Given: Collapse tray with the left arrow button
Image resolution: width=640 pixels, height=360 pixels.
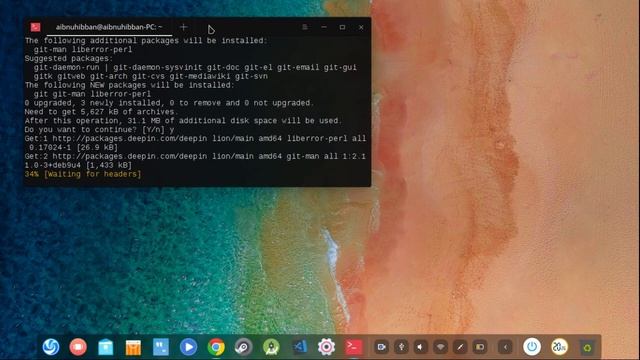Looking at the screenshot, I should [x=505, y=347].
